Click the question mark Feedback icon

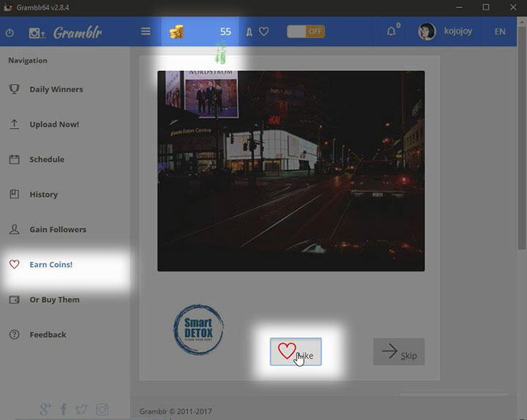14,334
